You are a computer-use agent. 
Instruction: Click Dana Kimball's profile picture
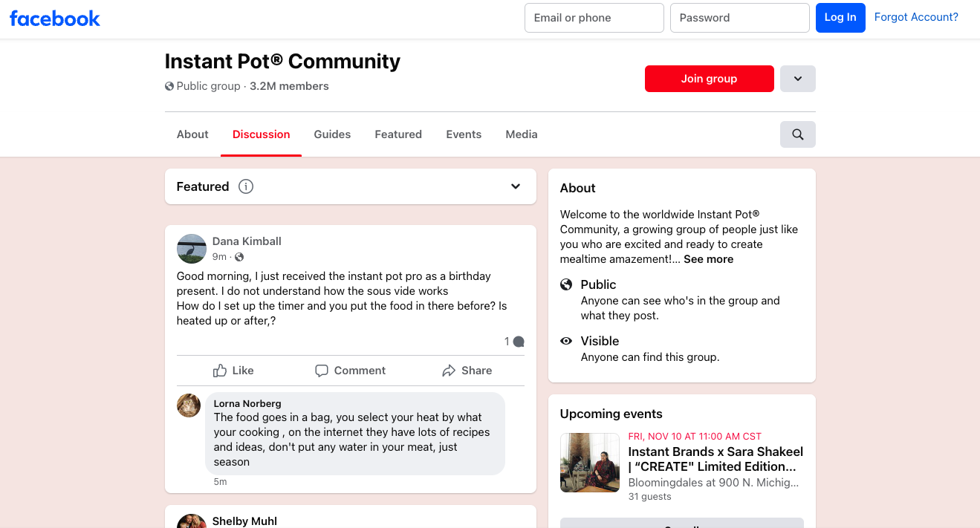[x=192, y=249]
